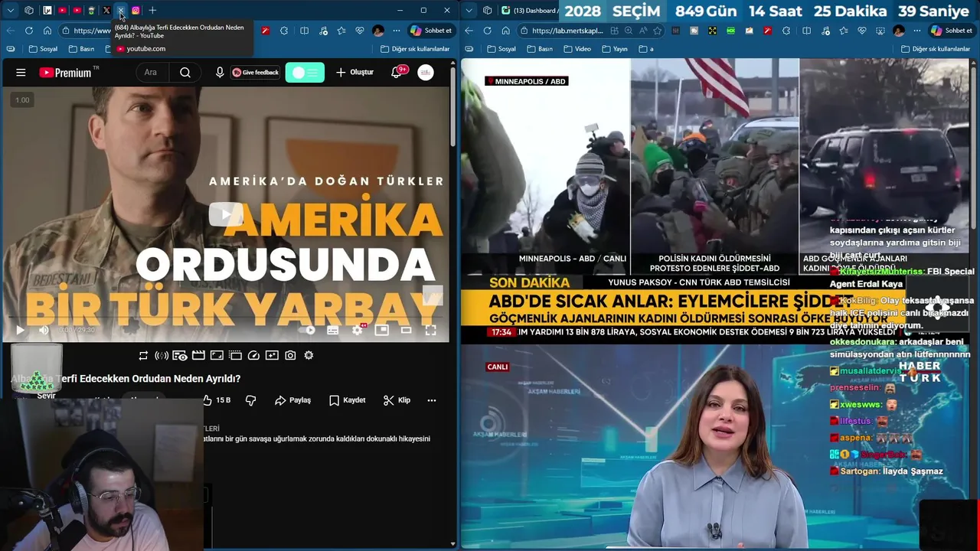Open extension options gear below the player
980x551 pixels.
(309, 355)
